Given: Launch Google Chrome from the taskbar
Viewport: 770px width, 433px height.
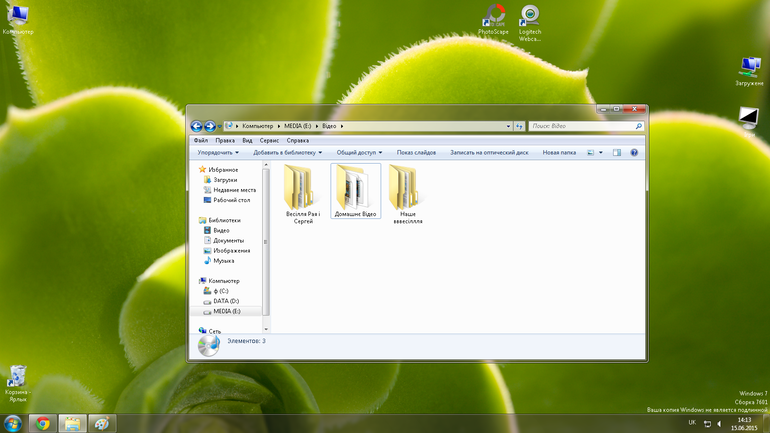Looking at the screenshot, I should (43, 423).
